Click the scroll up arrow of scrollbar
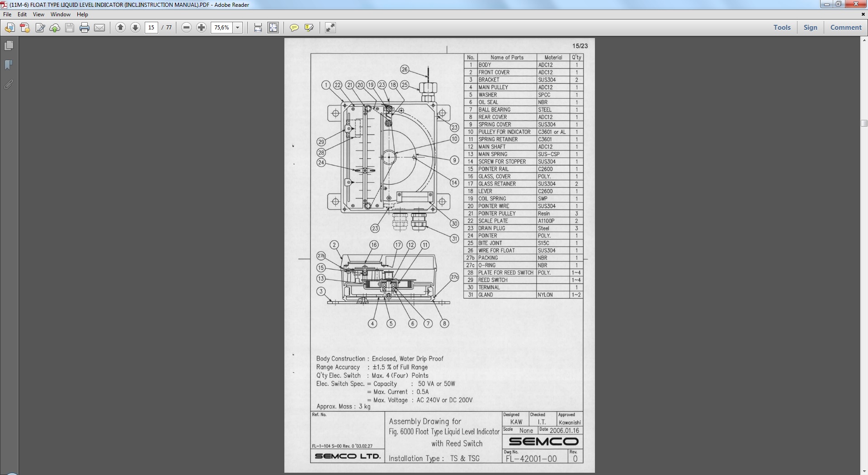Viewport: 868px width, 475px height. click(x=864, y=40)
